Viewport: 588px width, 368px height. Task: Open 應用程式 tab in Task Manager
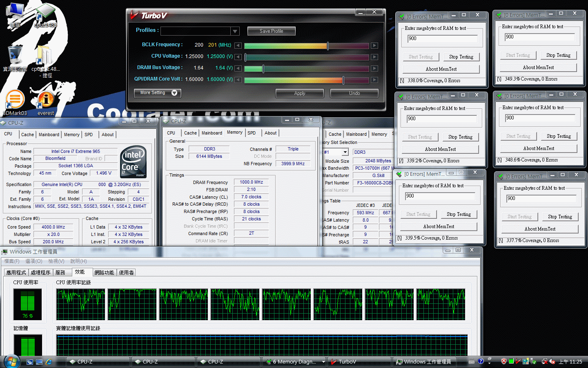coord(16,272)
